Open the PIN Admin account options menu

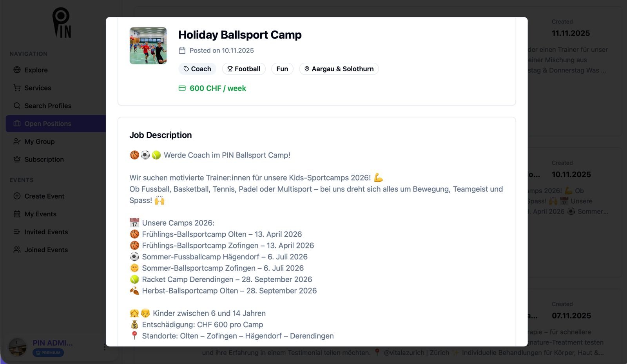click(105, 347)
